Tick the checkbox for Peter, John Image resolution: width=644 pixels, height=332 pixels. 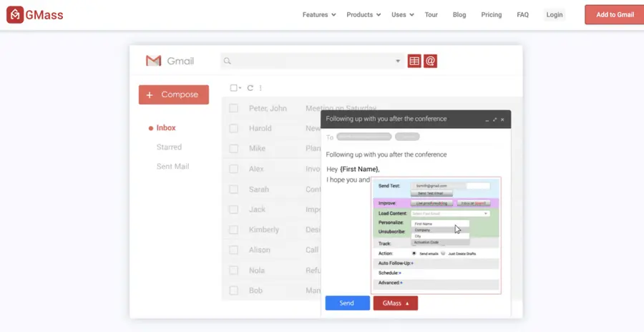(234, 109)
